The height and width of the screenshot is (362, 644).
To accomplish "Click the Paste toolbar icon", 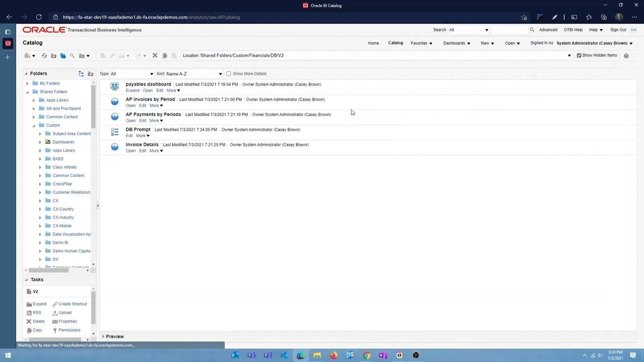I will point(174,55).
